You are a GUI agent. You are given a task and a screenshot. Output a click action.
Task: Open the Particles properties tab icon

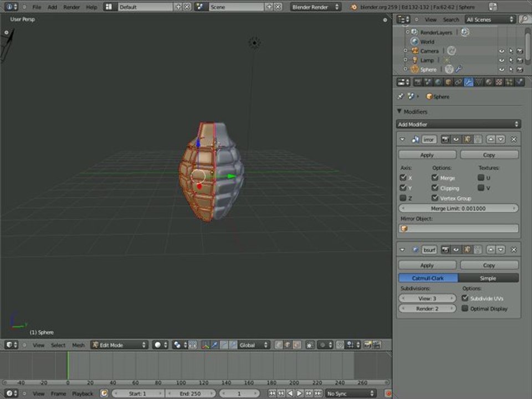509,82
